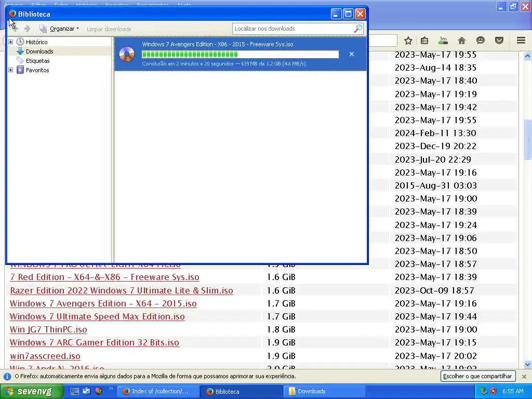The image size is (532, 399).
Task: Click the network tray icon
Action: click(x=484, y=392)
